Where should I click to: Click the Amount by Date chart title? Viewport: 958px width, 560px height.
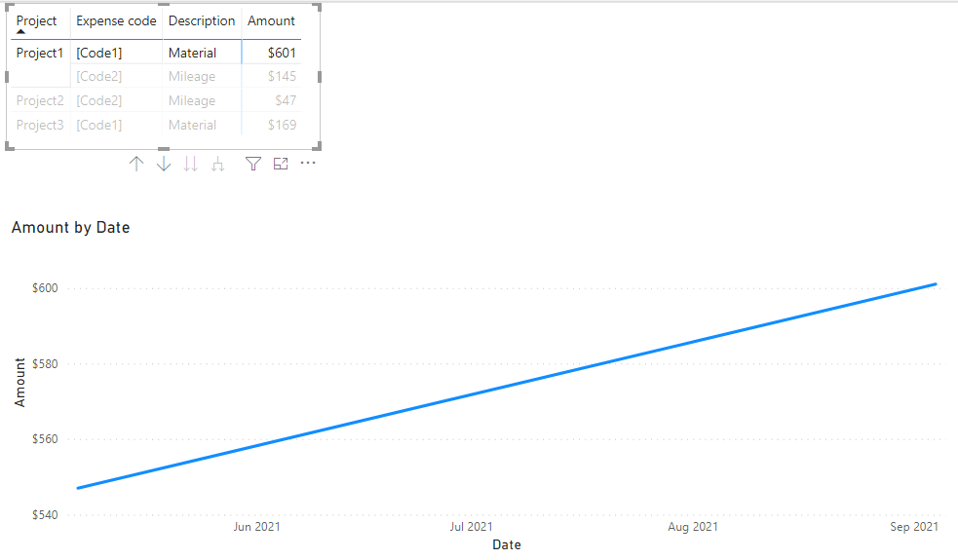[x=71, y=228]
